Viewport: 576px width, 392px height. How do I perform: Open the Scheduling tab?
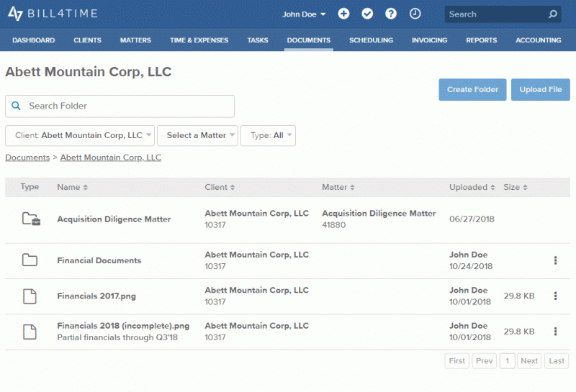[371, 40]
